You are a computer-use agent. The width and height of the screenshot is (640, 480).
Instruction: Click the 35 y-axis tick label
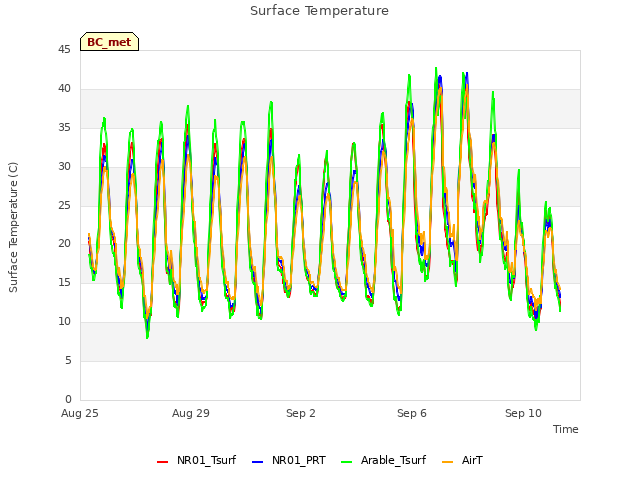click(x=64, y=128)
